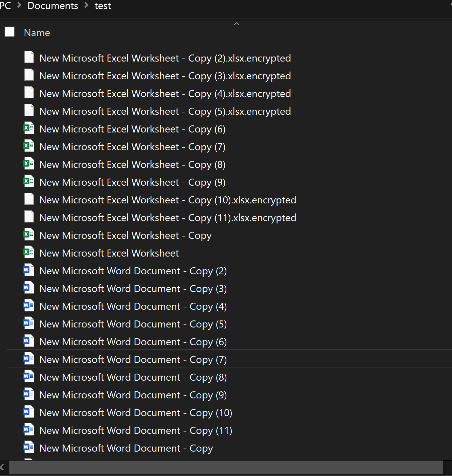Image resolution: width=452 pixels, height=476 pixels.
Task: Select 'Excel Worksheet - Copy (5).xlsx.encrypted' file name
Action: point(165,111)
